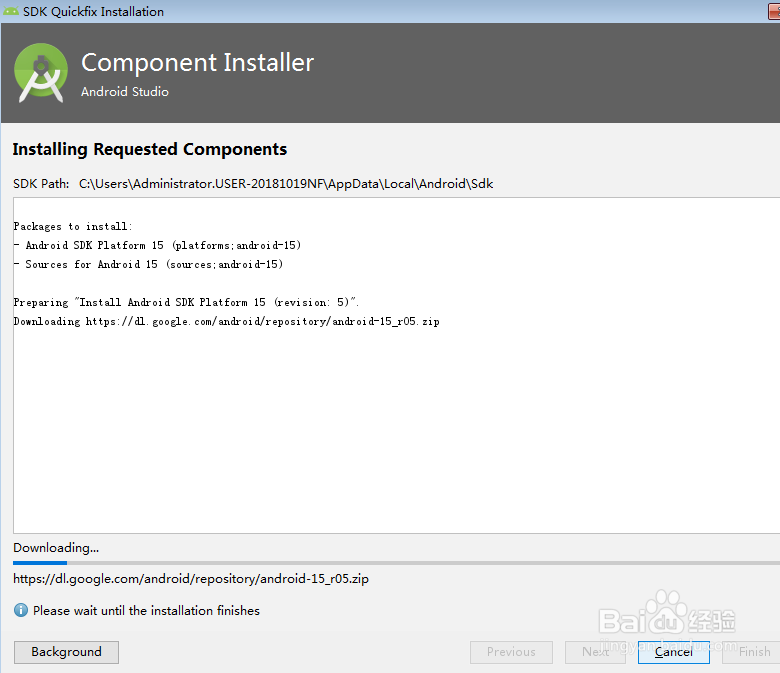Click 'Please wait until the installation finishes'
Viewport: 780px width, 673px height.
click(x=146, y=610)
